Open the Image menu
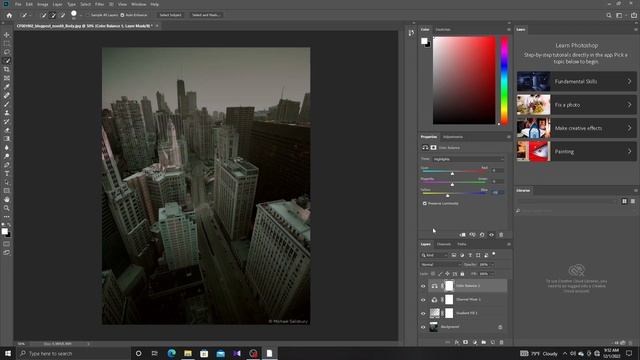This screenshot has height=360, width=640. click(x=42, y=4)
